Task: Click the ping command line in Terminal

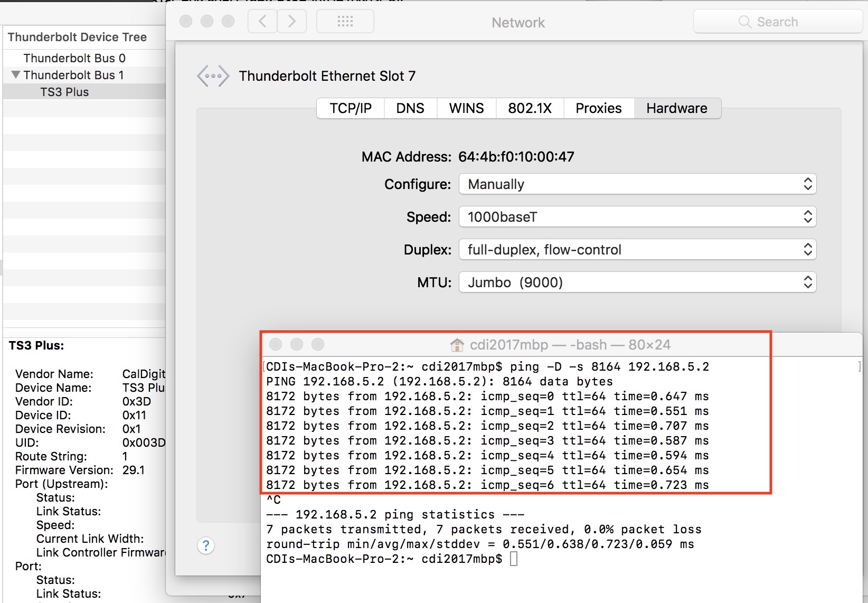Action: [488, 367]
